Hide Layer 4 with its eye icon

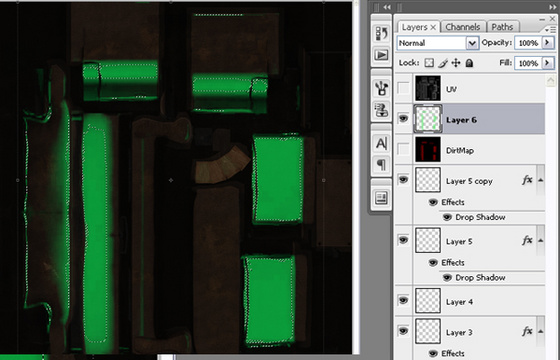point(403,300)
